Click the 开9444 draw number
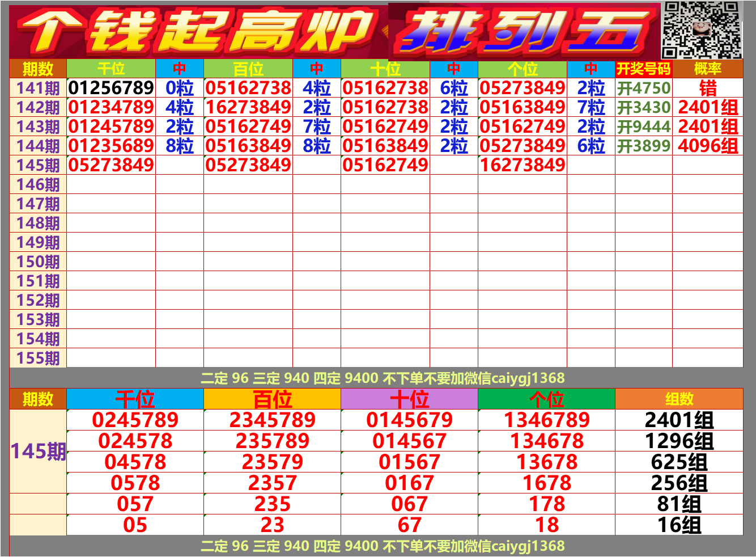 [x=644, y=126]
